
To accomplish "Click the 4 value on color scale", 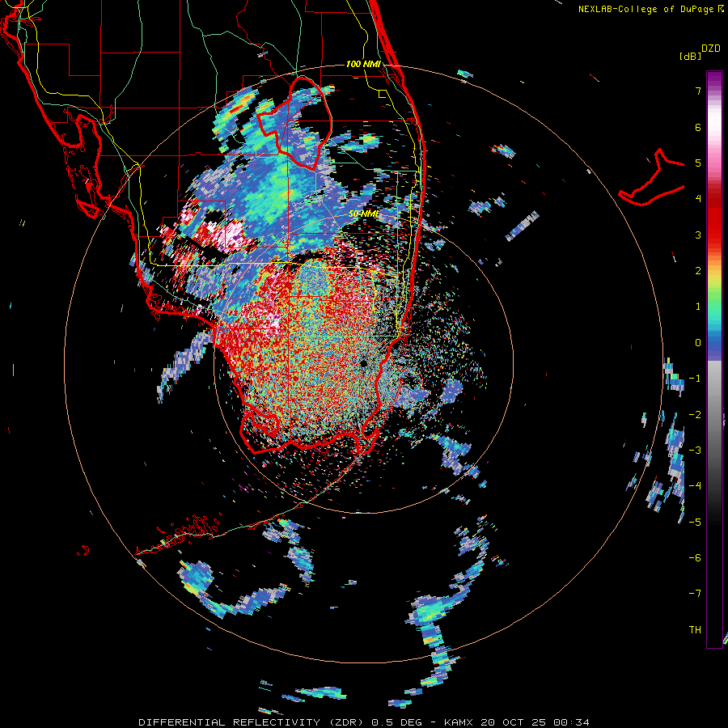I will (698, 199).
